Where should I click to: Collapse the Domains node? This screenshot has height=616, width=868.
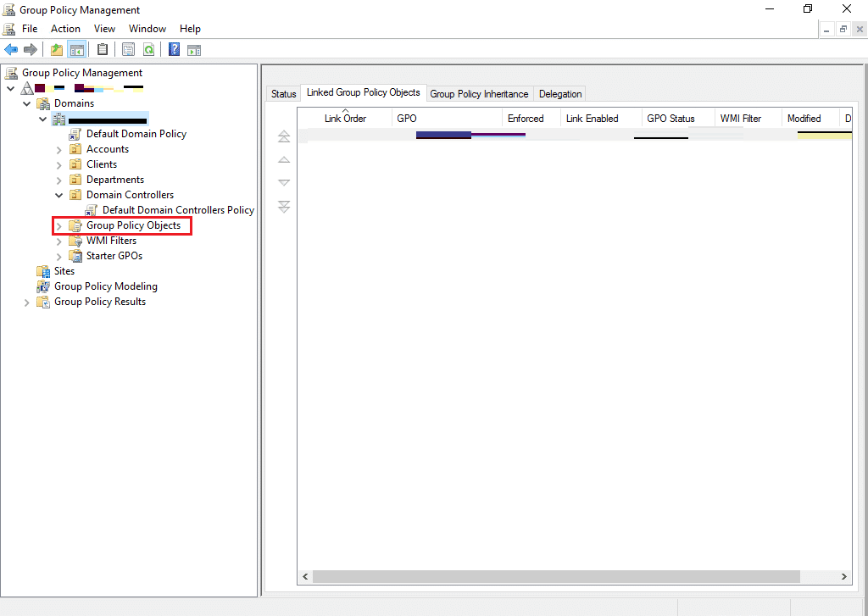pyautogui.click(x=26, y=103)
